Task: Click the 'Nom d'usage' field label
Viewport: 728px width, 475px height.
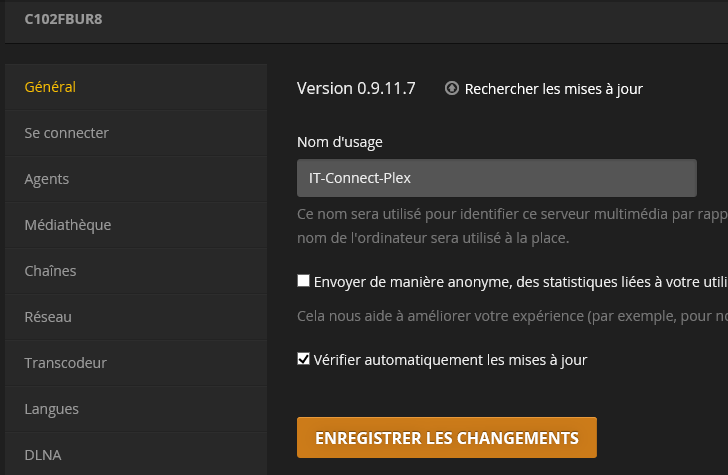Action: click(340, 142)
